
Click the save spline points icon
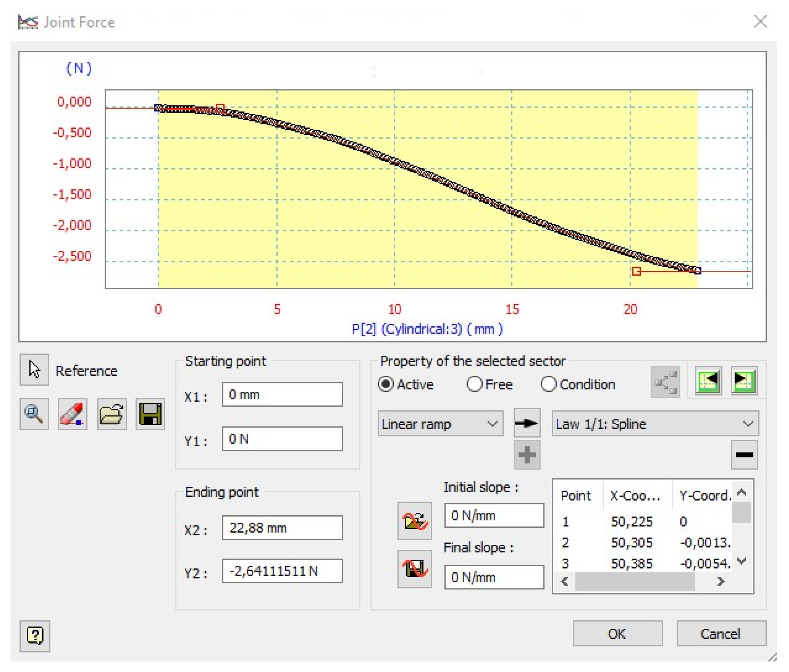click(x=415, y=569)
